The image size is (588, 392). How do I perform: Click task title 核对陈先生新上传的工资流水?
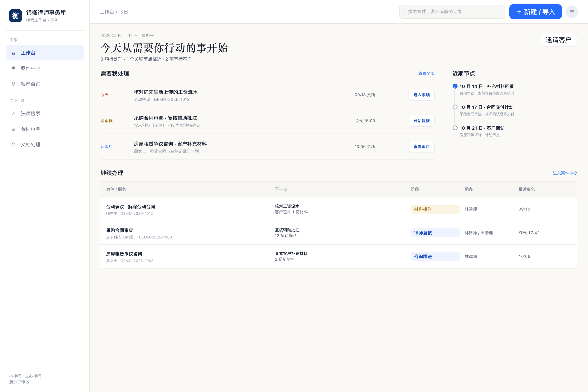tap(166, 92)
